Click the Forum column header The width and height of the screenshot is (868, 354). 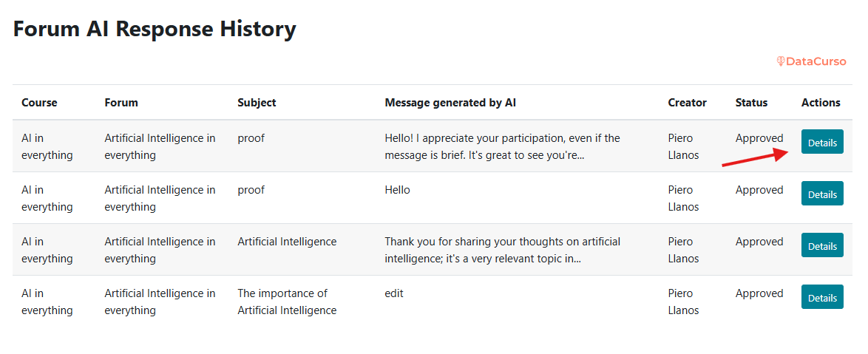point(121,103)
